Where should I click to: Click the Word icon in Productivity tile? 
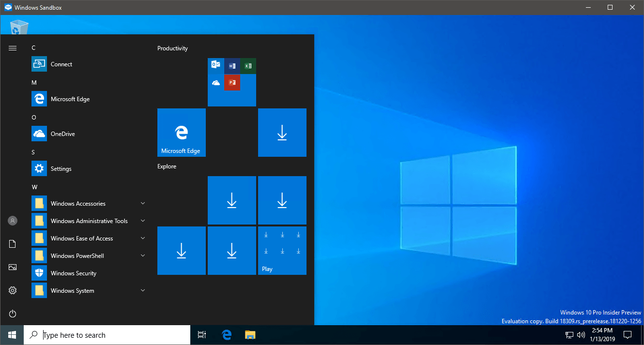(x=232, y=66)
